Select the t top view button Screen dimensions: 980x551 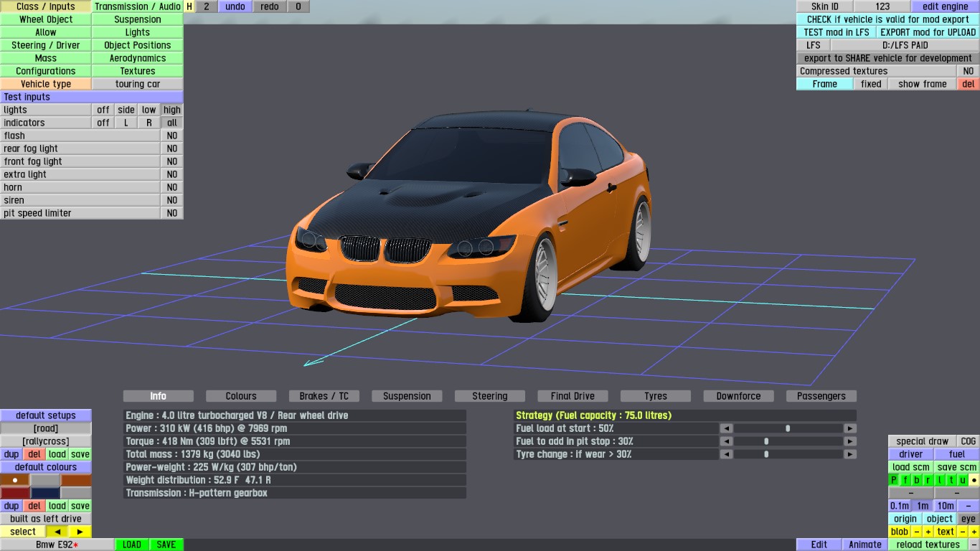tap(951, 480)
